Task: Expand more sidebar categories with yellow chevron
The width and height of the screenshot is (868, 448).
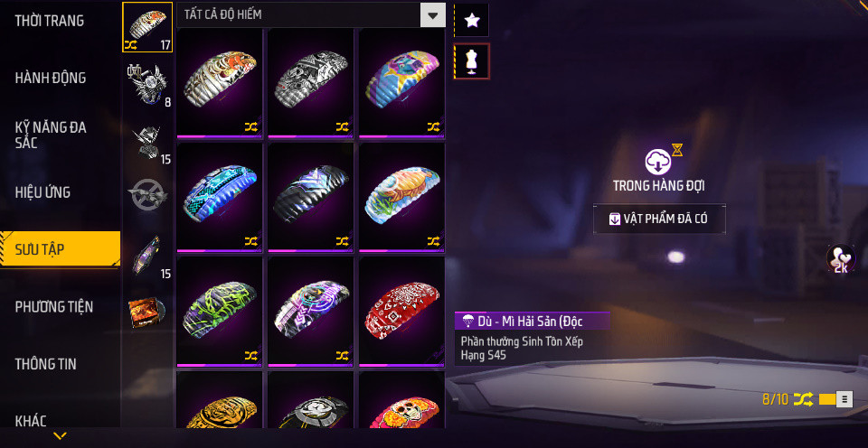Action: click(60, 436)
